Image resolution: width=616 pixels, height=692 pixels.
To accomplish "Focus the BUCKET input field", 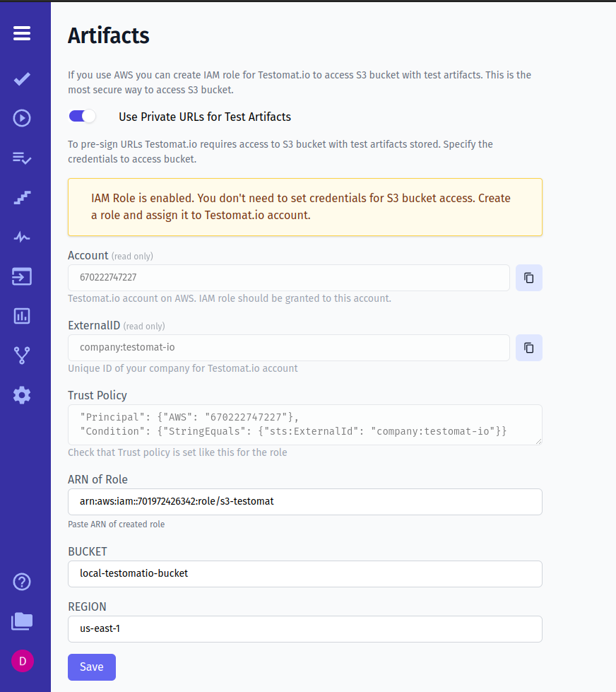I will coord(304,574).
